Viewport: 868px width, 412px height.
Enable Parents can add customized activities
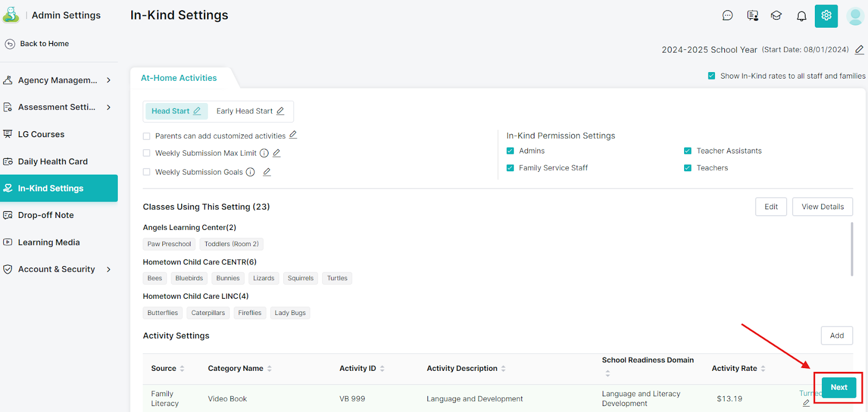click(x=146, y=136)
